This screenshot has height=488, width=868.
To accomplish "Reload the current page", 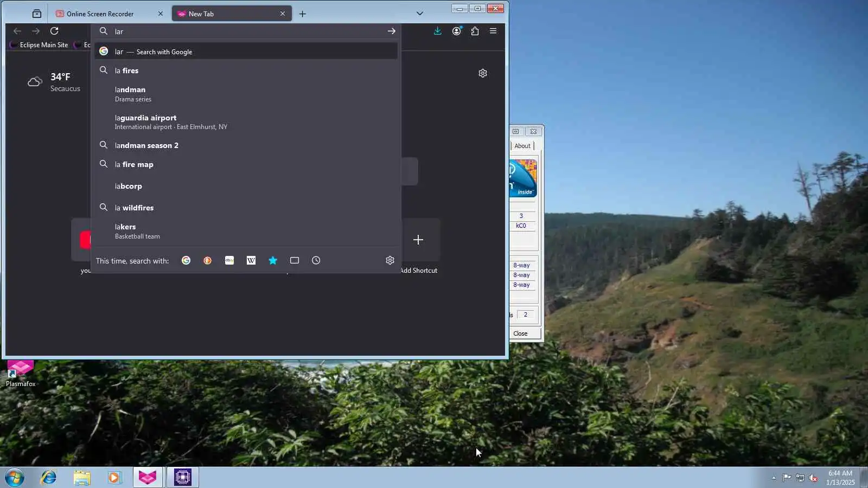I will (54, 31).
